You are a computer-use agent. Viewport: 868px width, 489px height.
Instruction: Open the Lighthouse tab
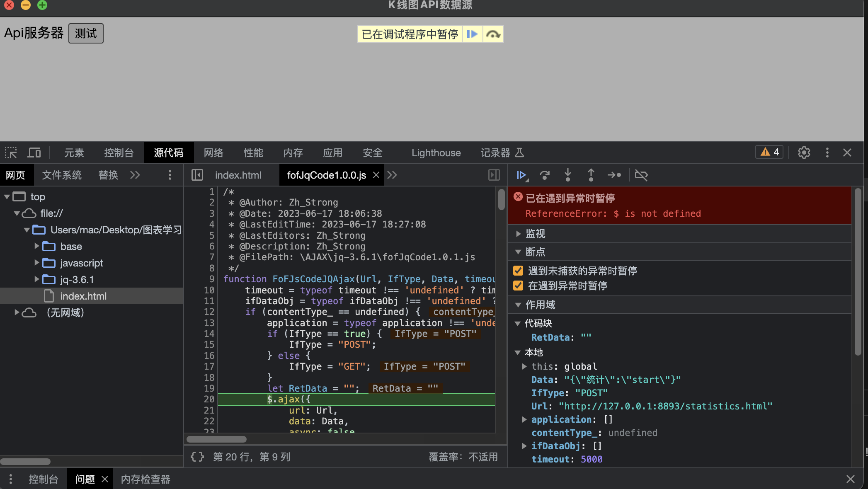[x=436, y=153]
